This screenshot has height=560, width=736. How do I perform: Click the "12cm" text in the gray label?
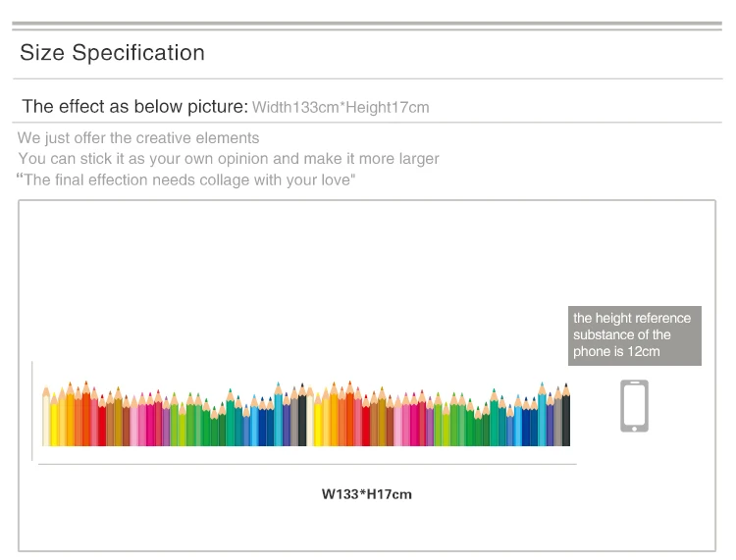pyautogui.click(x=644, y=351)
